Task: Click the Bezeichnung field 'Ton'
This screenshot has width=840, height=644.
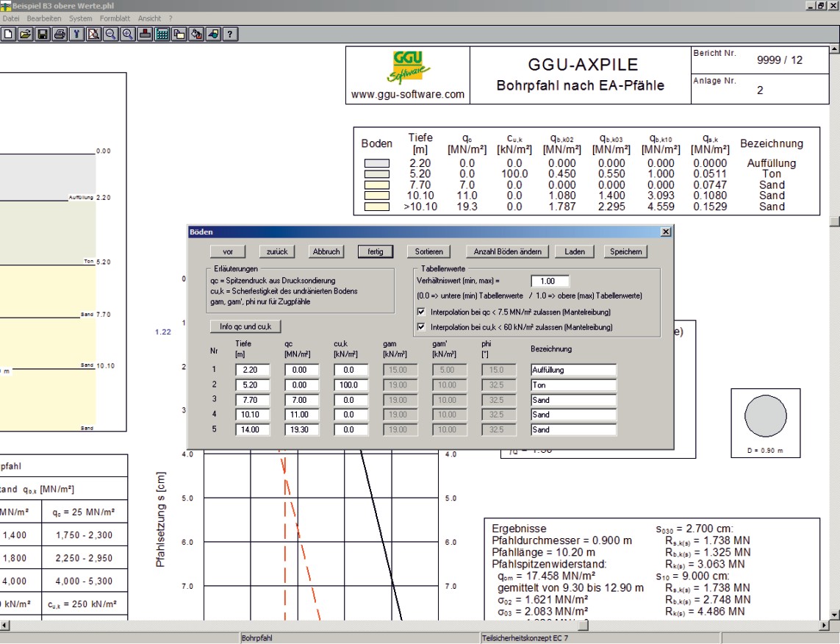Action: (x=574, y=384)
